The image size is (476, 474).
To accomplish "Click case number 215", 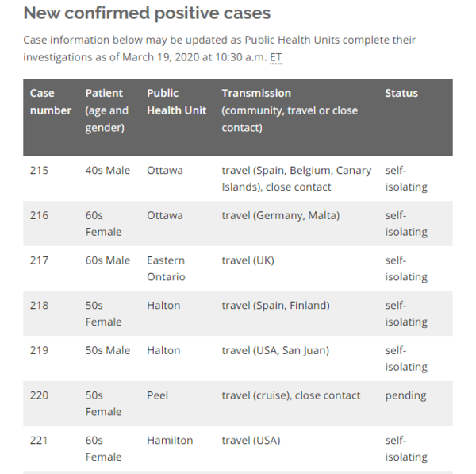I will coord(39,171).
